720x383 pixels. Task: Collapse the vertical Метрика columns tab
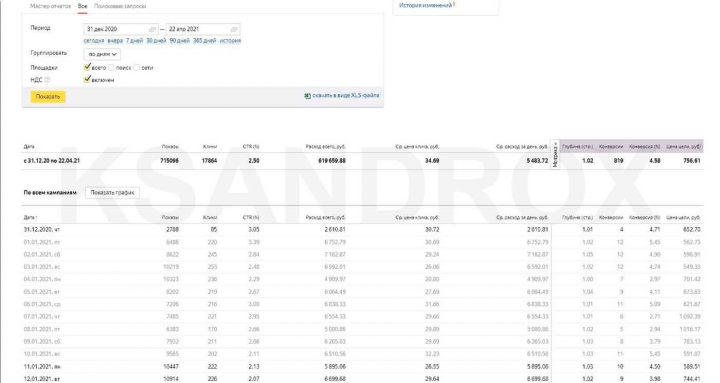tap(555, 154)
